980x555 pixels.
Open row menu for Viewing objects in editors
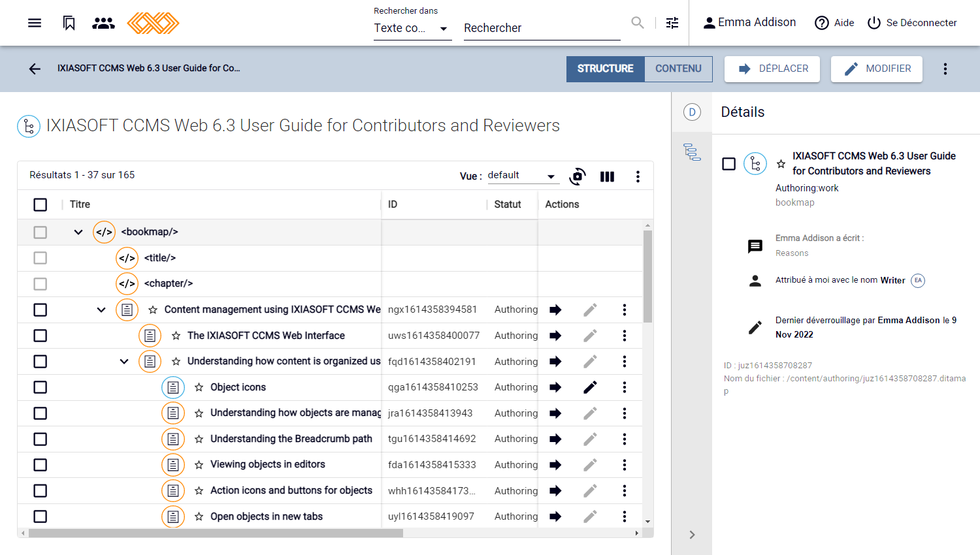click(625, 465)
